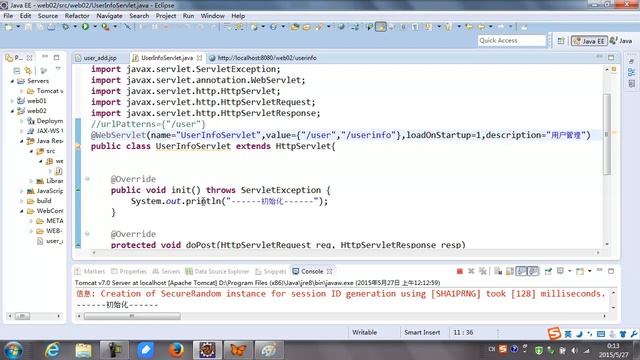Expand the web01 project node
Screen dimensions: 640x360
(12, 100)
